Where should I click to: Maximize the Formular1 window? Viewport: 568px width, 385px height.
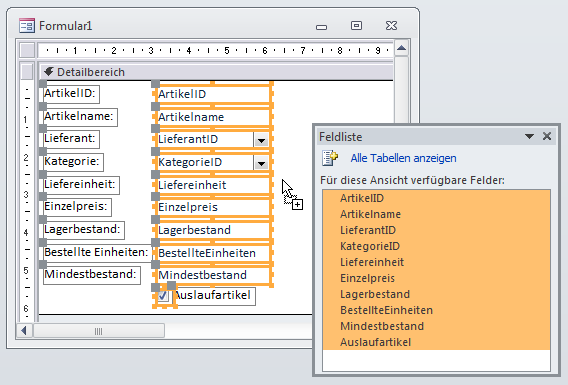pos(356,26)
